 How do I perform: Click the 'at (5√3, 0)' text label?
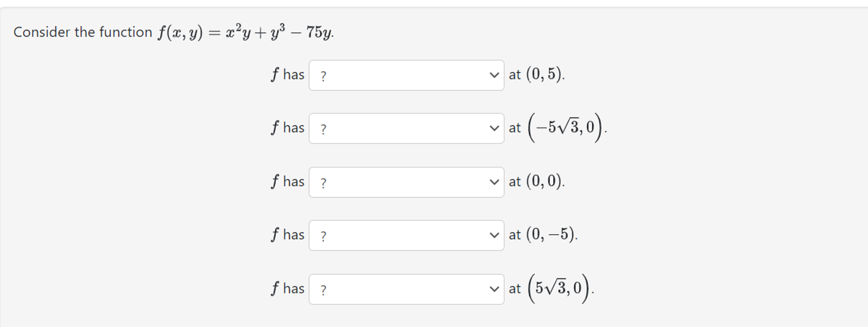550,288
